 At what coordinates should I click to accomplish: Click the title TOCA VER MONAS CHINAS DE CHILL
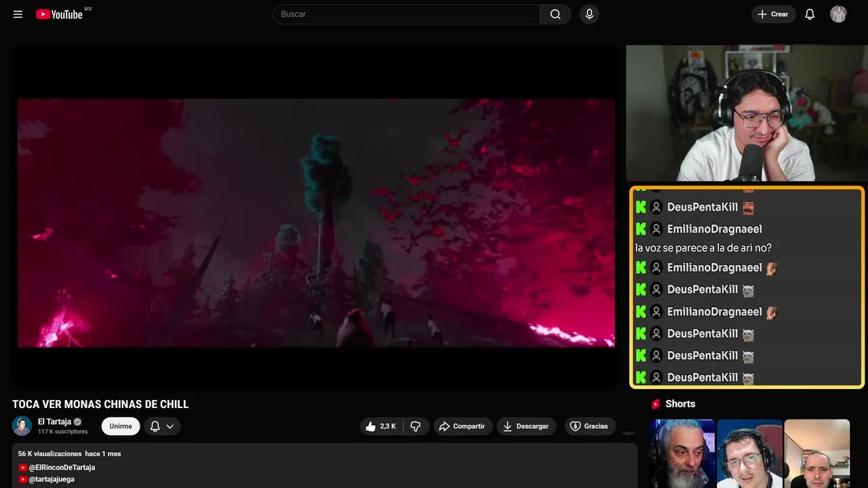click(x=100, y=405)
